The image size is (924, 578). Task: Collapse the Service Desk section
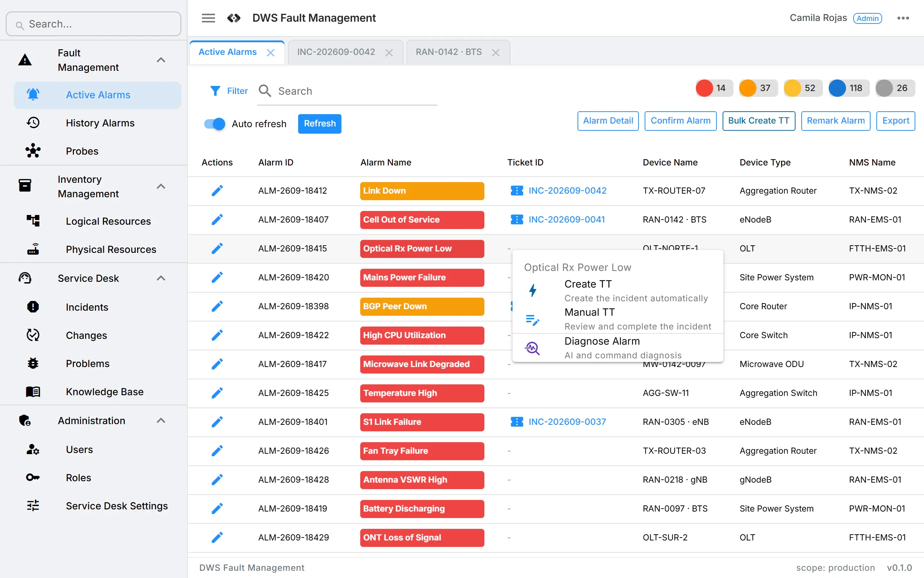click(161, 278)
